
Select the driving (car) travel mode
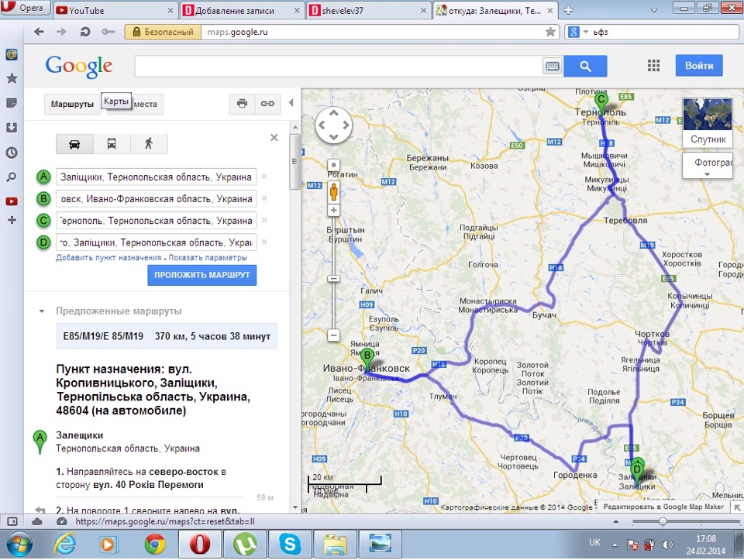pyautogui.click(x=74, y=144)
